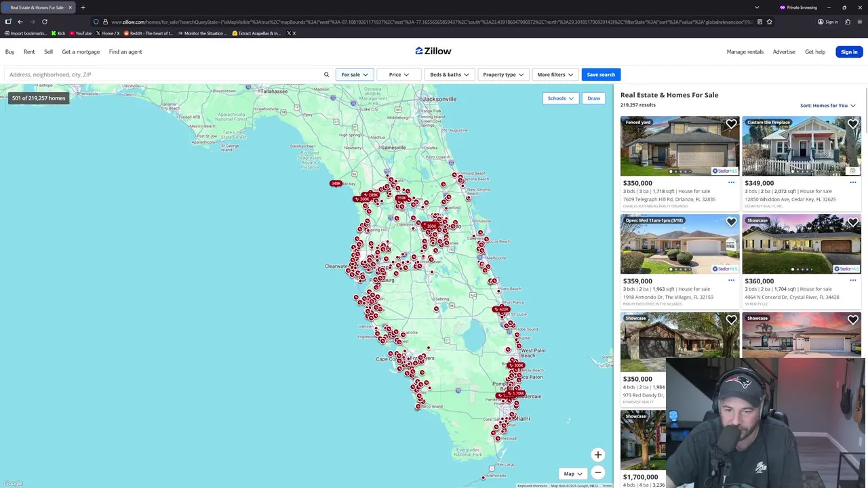868x488 pixels.
Task: Zoom out the map with minus button
Action: [x=597, y=472]
